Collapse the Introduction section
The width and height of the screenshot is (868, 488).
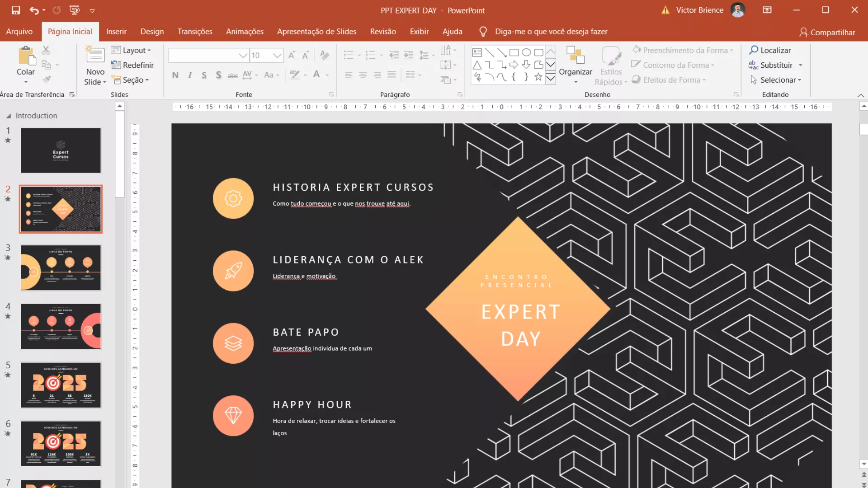click(x=9, y=116)
